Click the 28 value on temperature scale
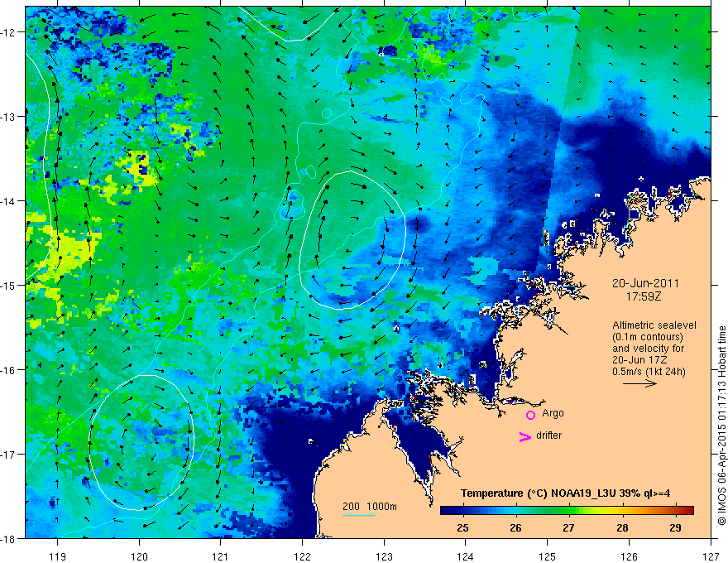The width and height of the screenshot is (728, 563). [x=622, y=528]
